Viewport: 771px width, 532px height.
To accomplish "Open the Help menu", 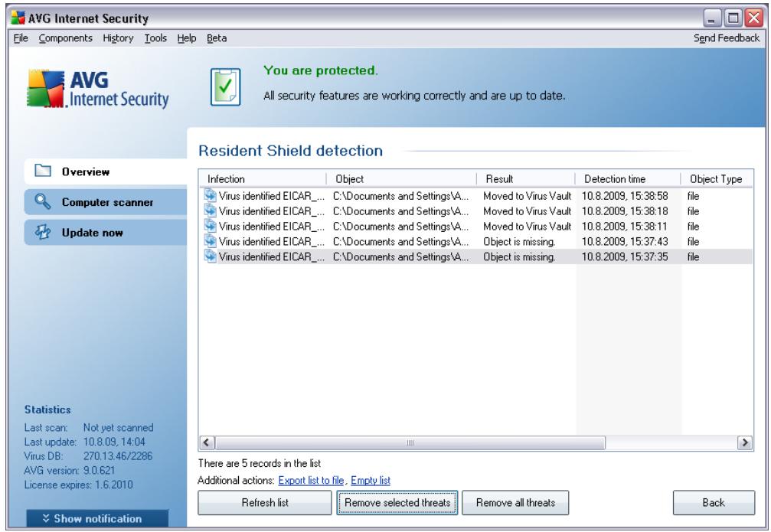I will pos(186,38).
